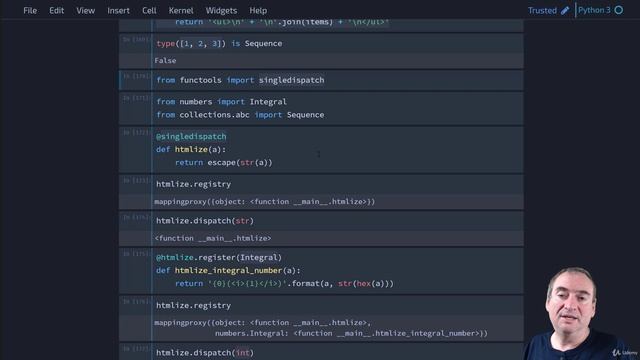Click the 'from collections.abc import Sequence' line
640x360 pixels.
pyautogui.click(x=240, y=115)
